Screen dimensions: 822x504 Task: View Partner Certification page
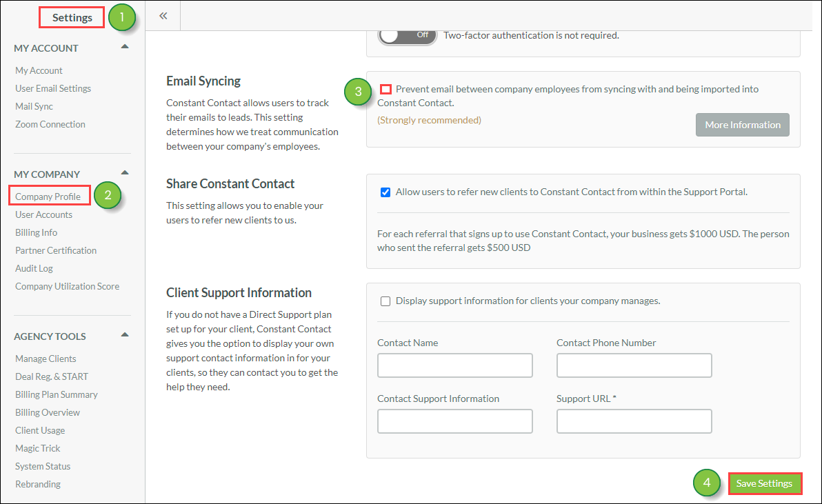coord(56,250)
